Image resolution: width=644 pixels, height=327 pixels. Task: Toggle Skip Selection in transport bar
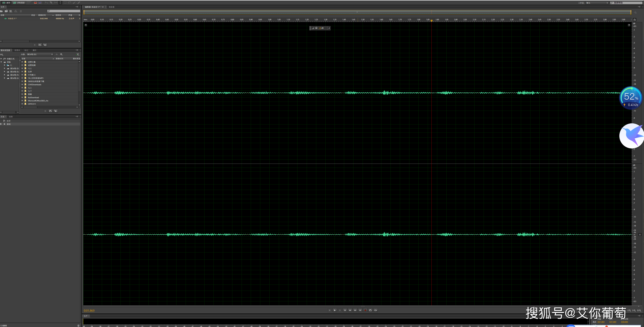pyautogui.click(x=376, y=310)
